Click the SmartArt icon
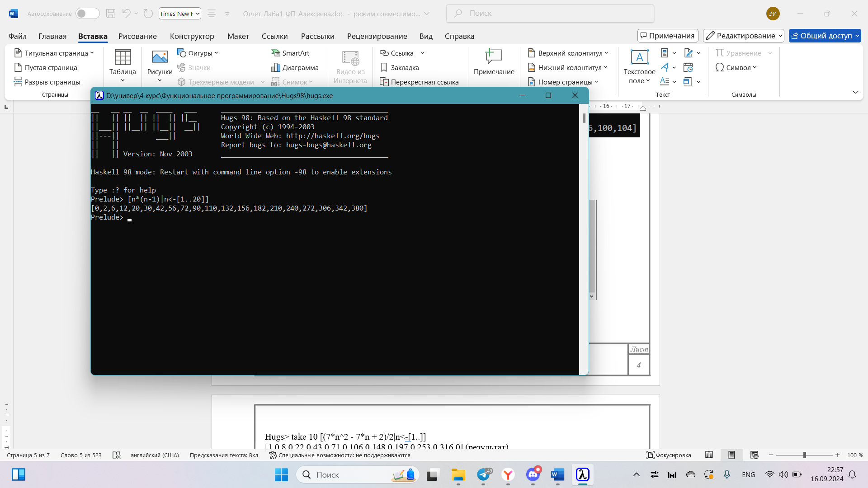Screen dimensions: 868x488 tap(276, 53)
